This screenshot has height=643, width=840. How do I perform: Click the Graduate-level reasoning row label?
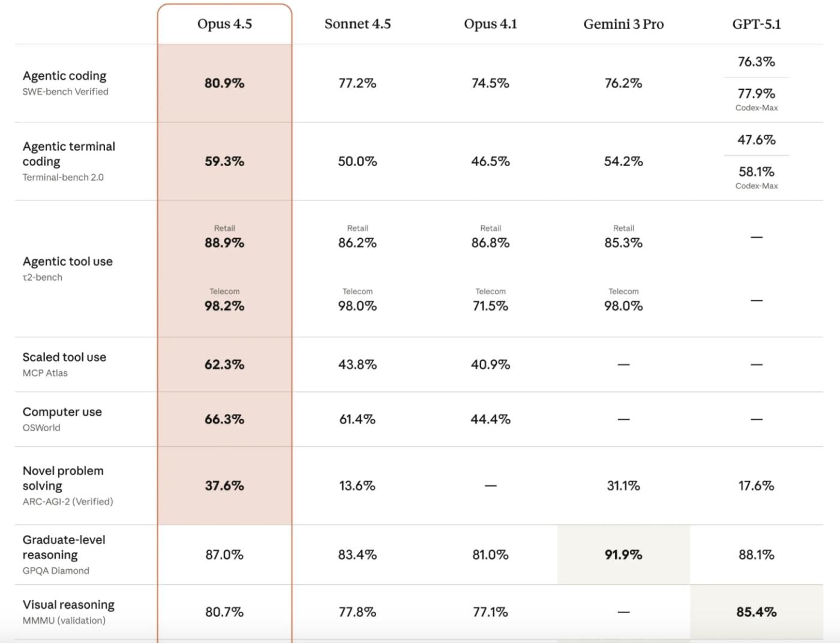click(64, 547)
